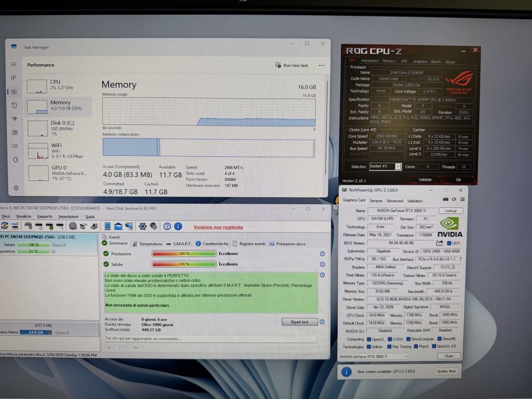Select GPU 0 in Task Manager performance list
The width and height of the screenshot is (532, 399).
[60, 173]
